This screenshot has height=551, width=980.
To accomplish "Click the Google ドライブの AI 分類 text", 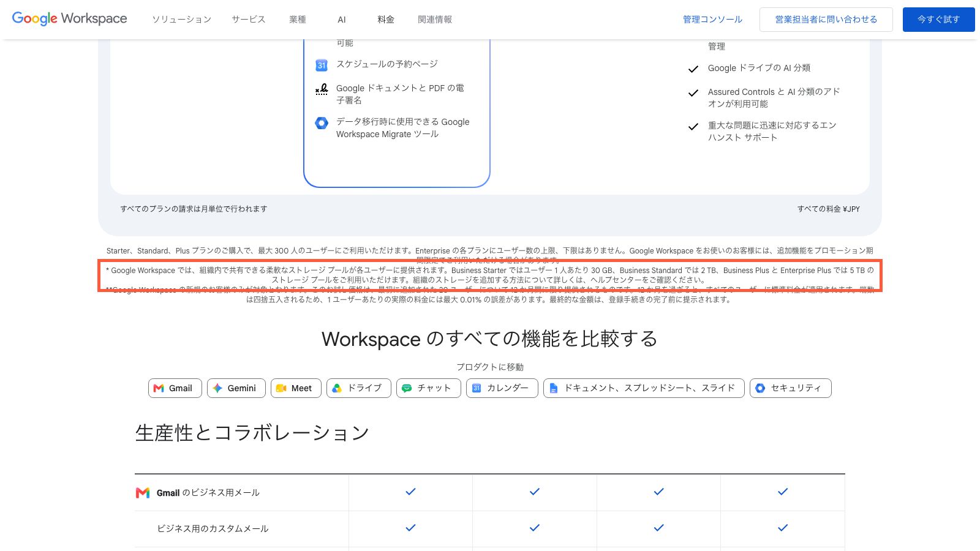I will pyautogui.click(x=759, y=68).
